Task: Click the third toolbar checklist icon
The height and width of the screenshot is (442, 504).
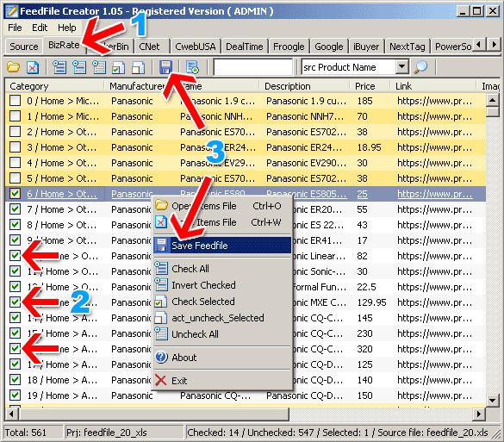Action: [x=99, y=67]
